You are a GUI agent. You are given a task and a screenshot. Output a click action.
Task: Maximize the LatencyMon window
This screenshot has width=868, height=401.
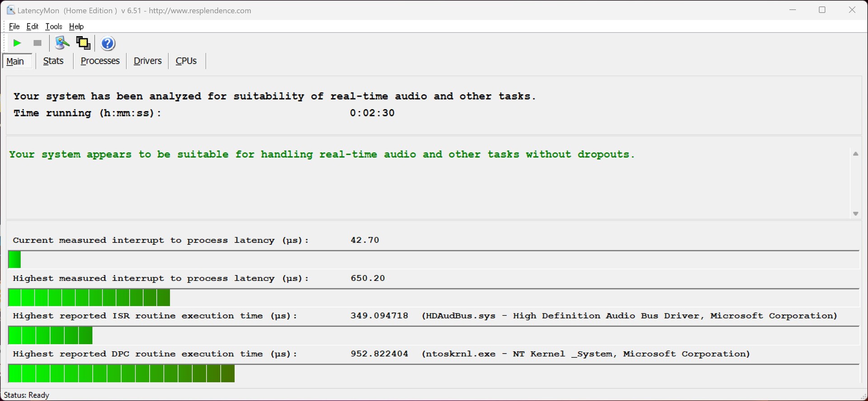(822, 10)
